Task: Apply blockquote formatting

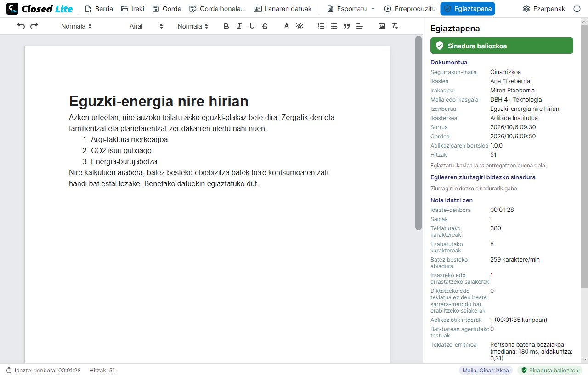Action: (x=347, y=26)
